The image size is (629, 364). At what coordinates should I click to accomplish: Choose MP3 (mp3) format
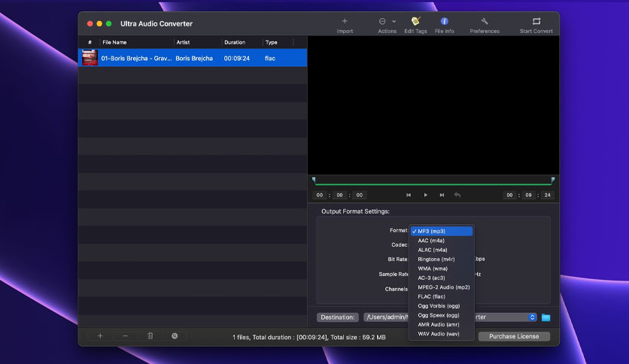(441, 232)
